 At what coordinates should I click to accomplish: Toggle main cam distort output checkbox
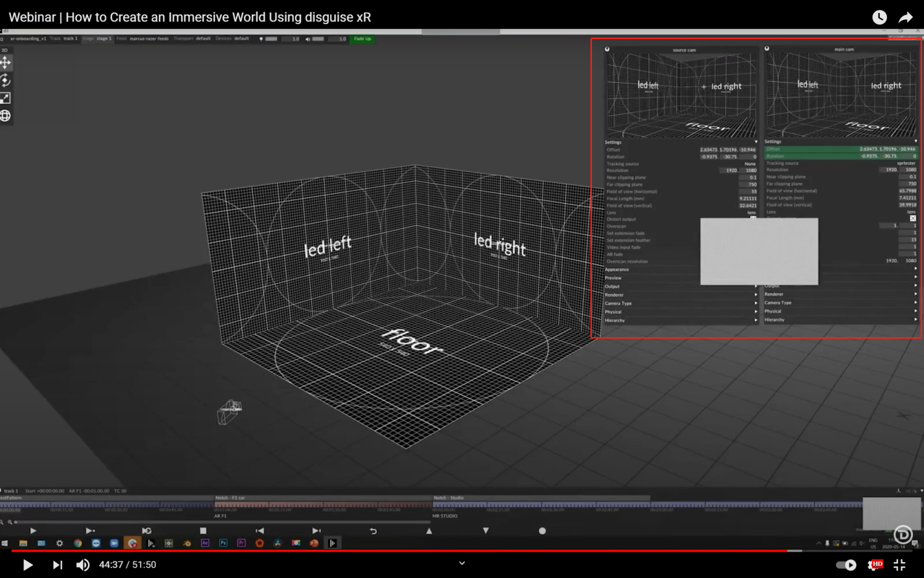coord(913,218)
